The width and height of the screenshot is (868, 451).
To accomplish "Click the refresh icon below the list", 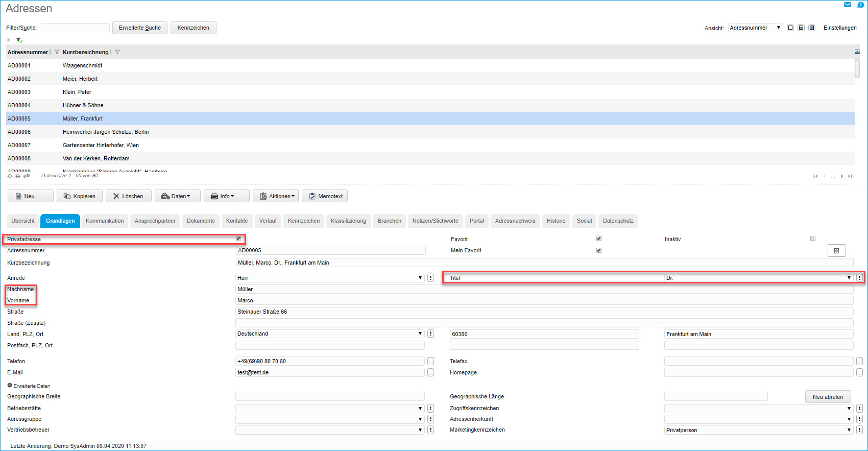I will (10, 176).
